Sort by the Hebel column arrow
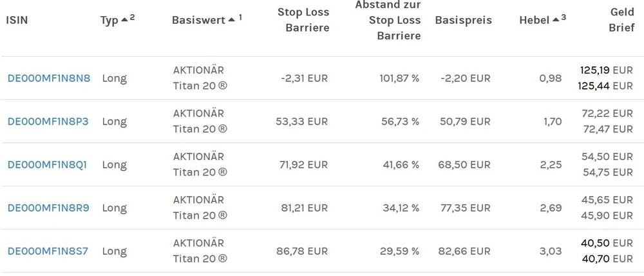The image size is (644, 276). click(556, 20)
